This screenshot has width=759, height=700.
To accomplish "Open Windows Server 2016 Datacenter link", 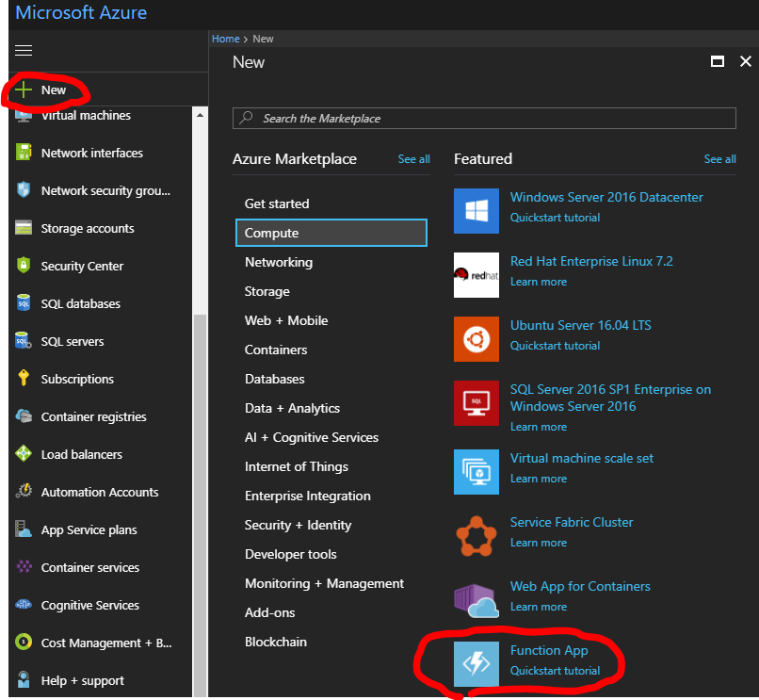I will 606,197.
